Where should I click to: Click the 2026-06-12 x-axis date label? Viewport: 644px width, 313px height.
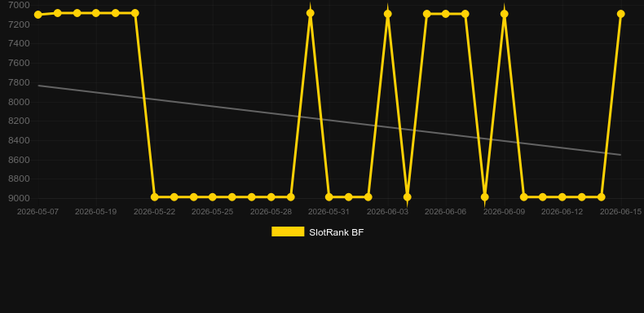point(562,212)
